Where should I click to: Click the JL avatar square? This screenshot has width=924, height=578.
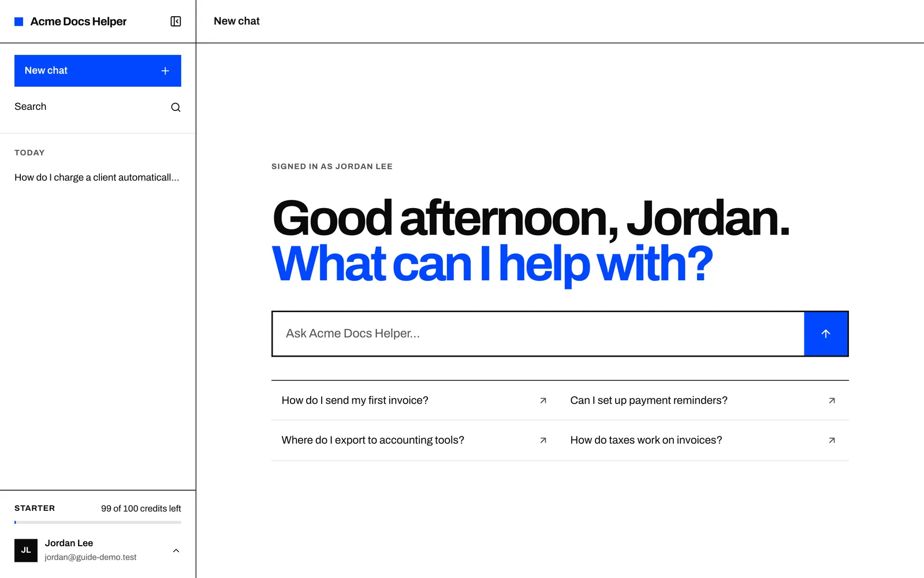26,550
